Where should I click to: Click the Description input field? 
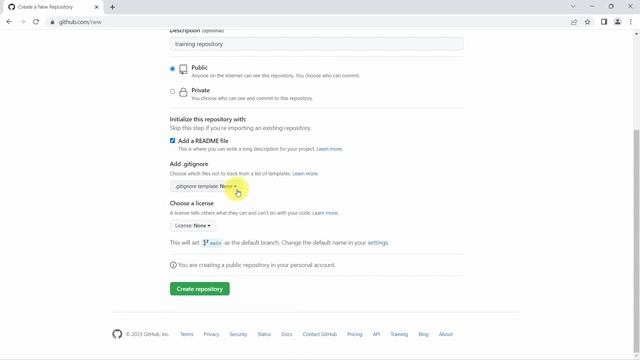[316, 44]
